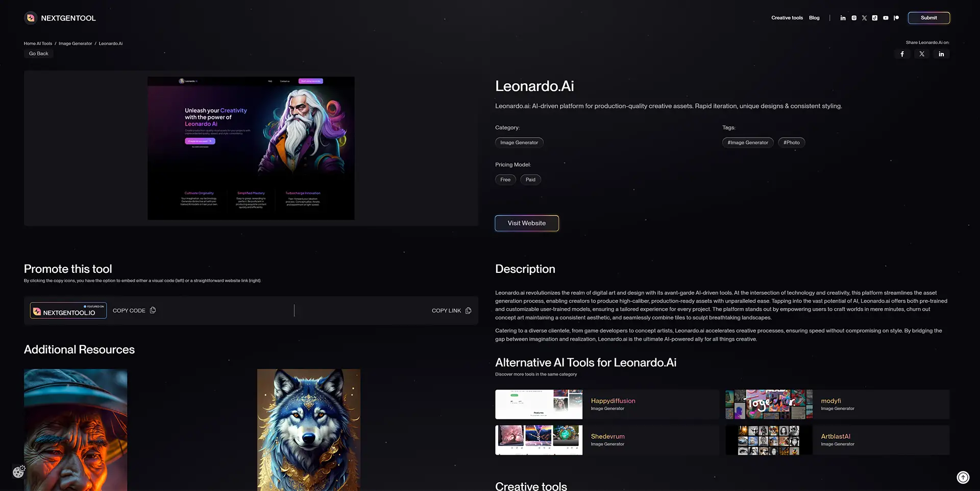Share Leonardo.Ai on X
The image size is (980, 491).
(922, 54)
